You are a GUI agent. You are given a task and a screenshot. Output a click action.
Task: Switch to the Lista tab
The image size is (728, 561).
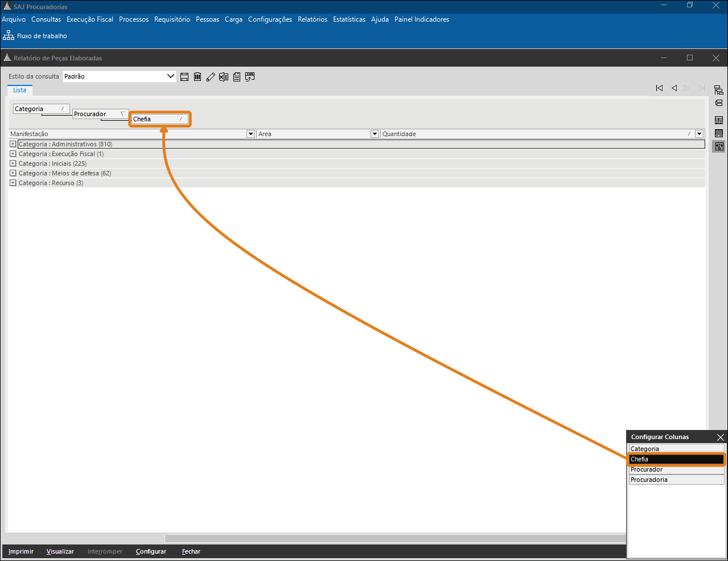click(x=20, y=90)
